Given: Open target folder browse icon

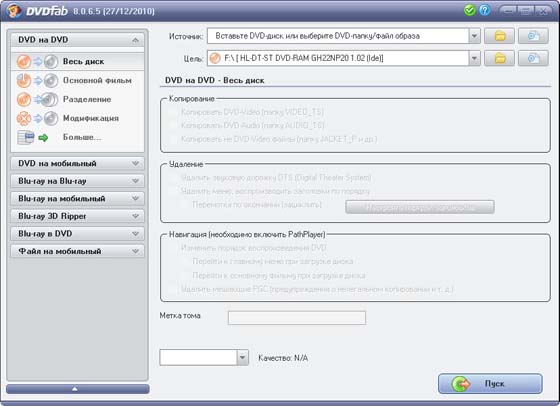Looking at the screenshot, I should coord(499,58).
